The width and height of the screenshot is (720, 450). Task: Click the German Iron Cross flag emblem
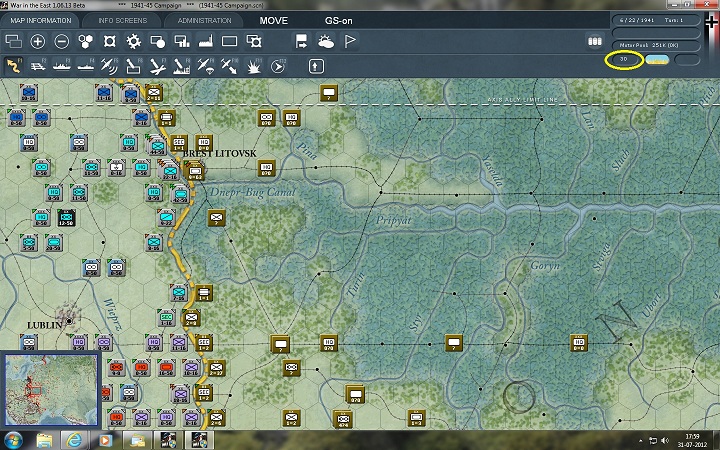click(711, 22)
